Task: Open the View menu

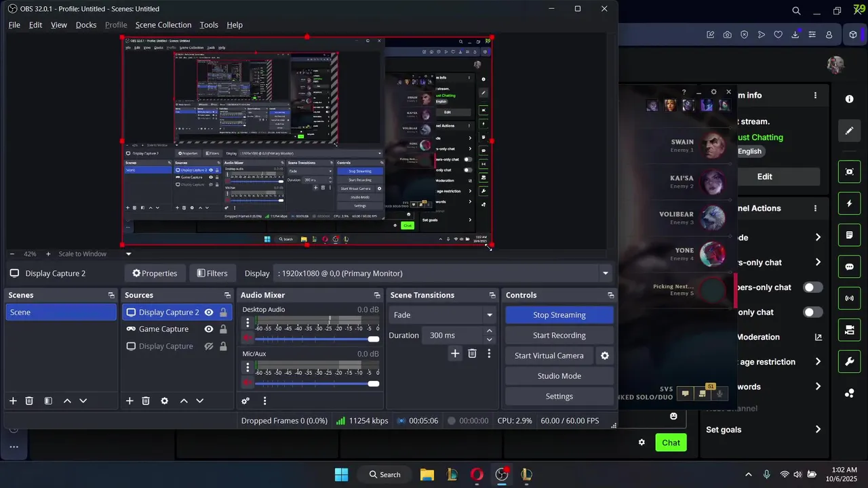Action: pyautogui.click(x=59, y=25)
